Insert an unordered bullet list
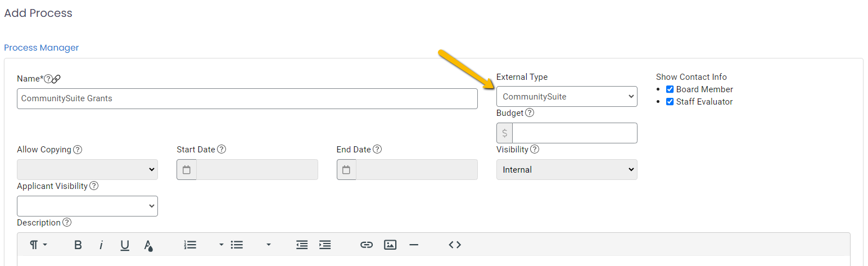The height and width of the screenshot is (266, 868). click(237, 245)
